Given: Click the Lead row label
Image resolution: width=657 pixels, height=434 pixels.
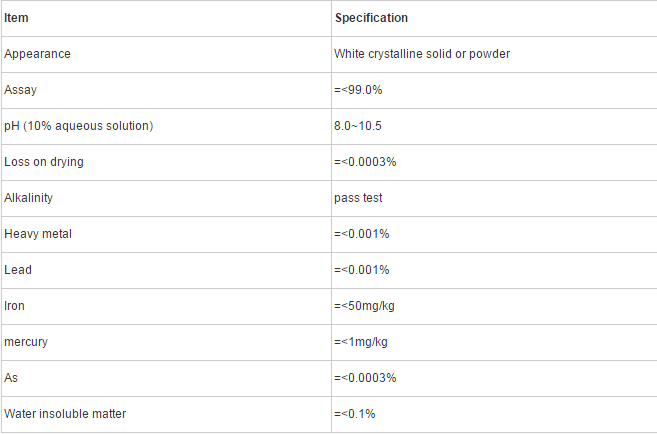Looking at the screenshot, I should pos(18,270).
